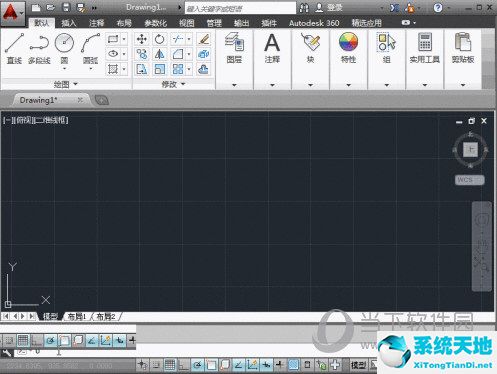Switch to the 管理 ribbon tab
Viewport: 497px width, 374px height.
[214, 23]
